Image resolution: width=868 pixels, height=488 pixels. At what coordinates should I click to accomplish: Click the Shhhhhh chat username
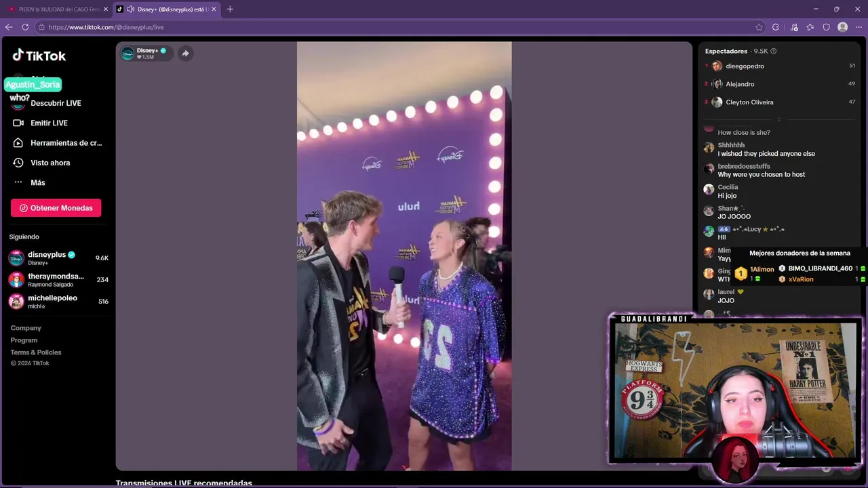[x=731, y=145]
